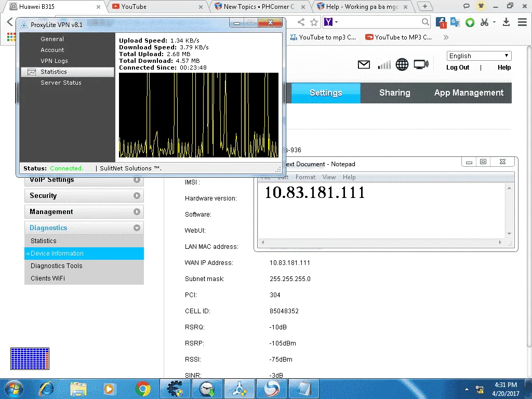The width and height of the screenshot is (532, 399).
Task: Click the Notepad horizontal scrollbar right arrow
Action: [x=500, y=242]
